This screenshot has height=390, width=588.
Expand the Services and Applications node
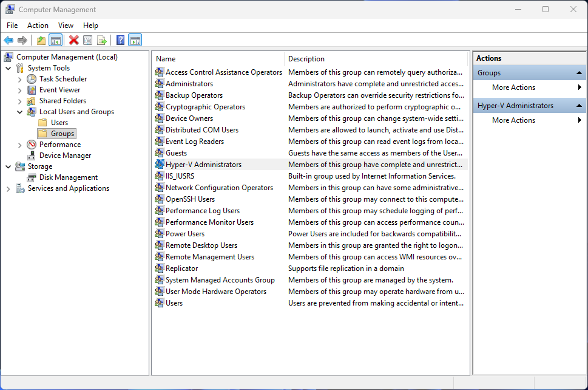tap(8, 188)
